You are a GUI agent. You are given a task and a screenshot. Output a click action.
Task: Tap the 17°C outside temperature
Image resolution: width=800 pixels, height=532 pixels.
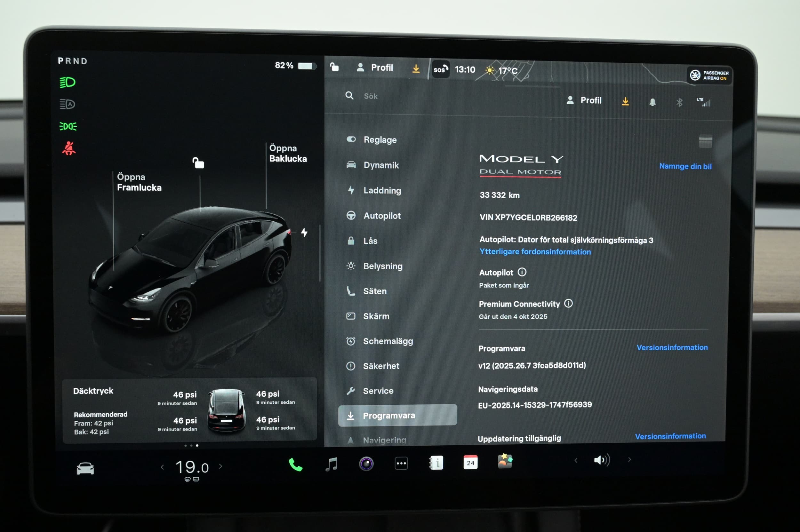(502, 71)
